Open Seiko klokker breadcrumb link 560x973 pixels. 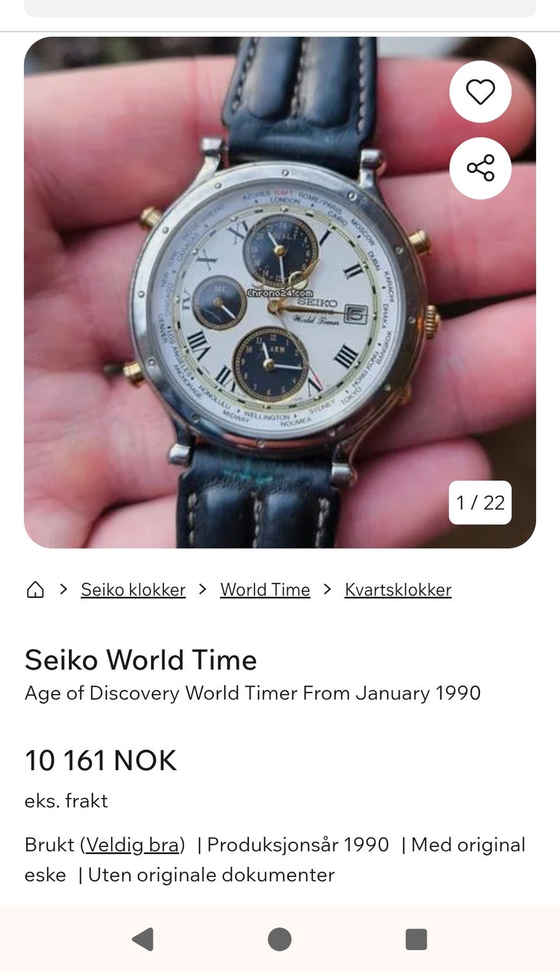pos(133,590)
